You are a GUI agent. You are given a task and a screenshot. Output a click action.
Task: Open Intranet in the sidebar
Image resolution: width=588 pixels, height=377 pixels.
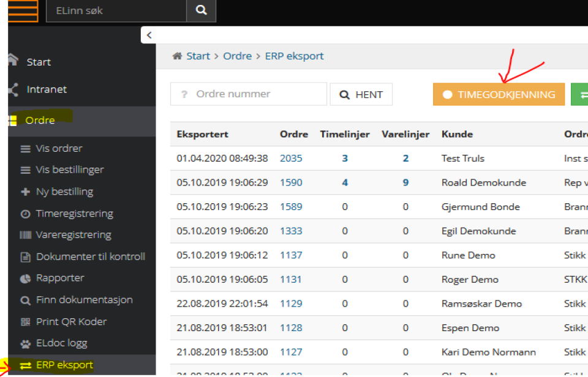pos(47,89)
